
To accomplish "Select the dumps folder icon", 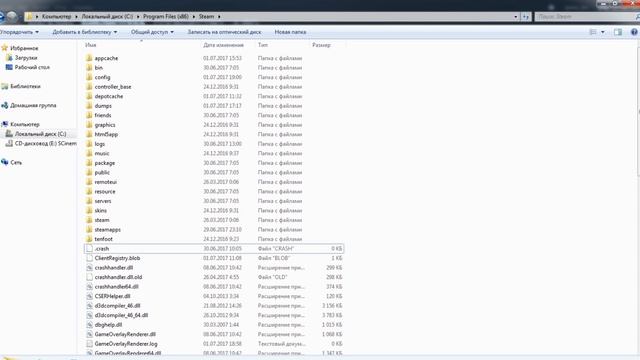I will pos(89,106).
